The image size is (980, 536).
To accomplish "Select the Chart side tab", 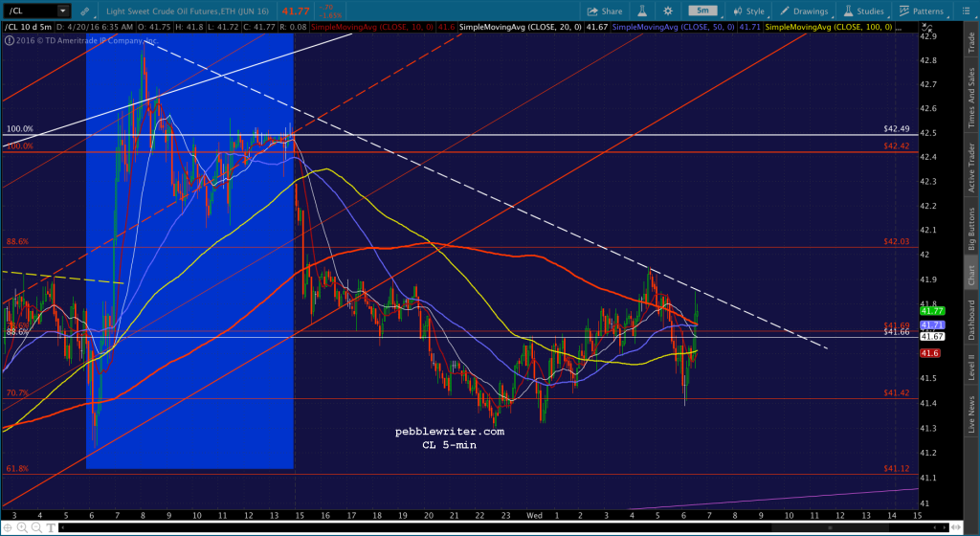I will coord(971,273).
